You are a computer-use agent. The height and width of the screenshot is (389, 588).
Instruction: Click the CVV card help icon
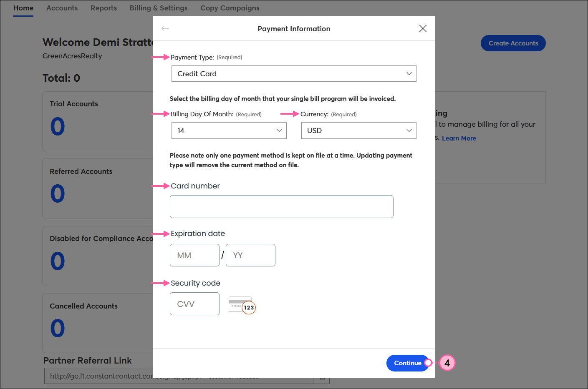point(242,305)
